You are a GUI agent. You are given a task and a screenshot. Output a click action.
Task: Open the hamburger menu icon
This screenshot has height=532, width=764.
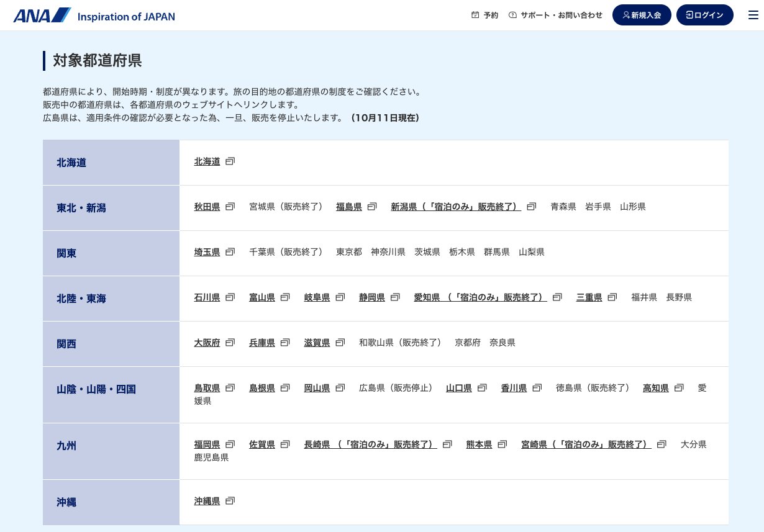tap(753, 15)
